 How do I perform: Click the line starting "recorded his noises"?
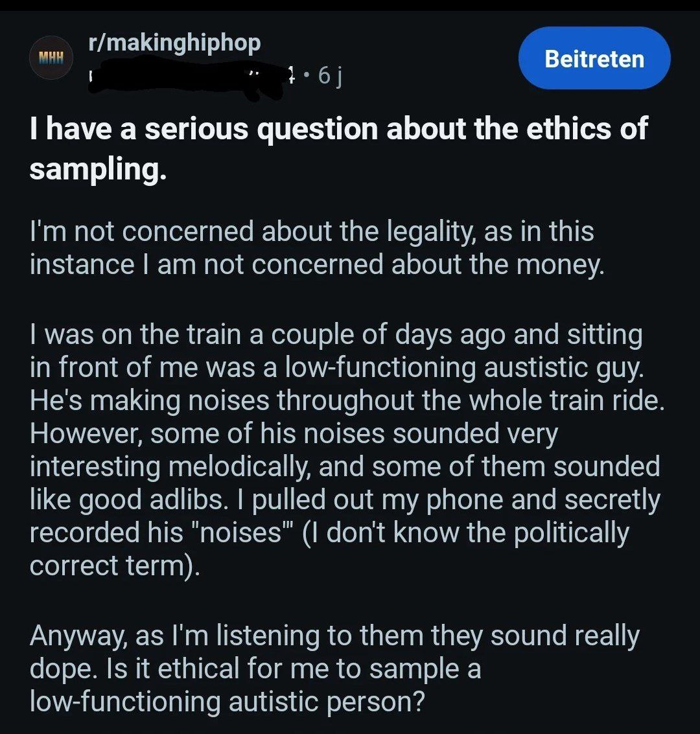click(329, 533)
